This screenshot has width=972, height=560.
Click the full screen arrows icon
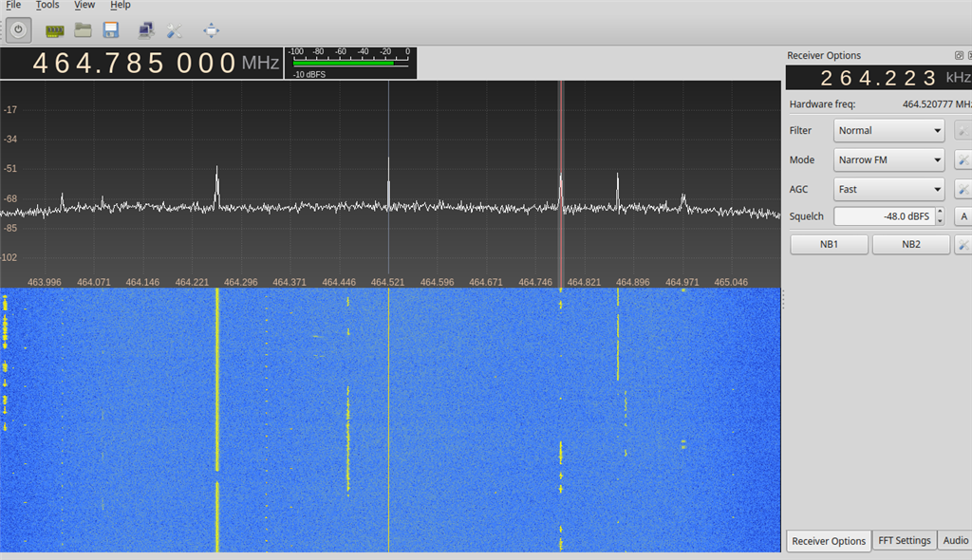click(211, 30)
